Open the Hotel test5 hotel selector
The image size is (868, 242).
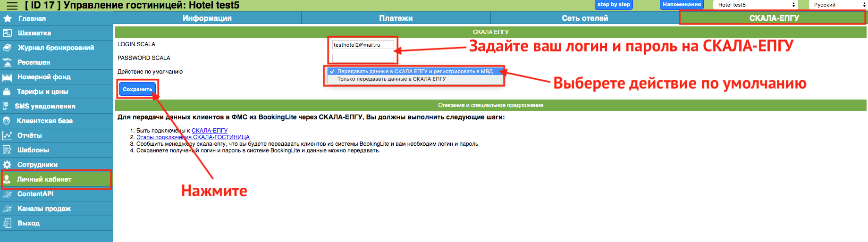click(x=756, y=5)
